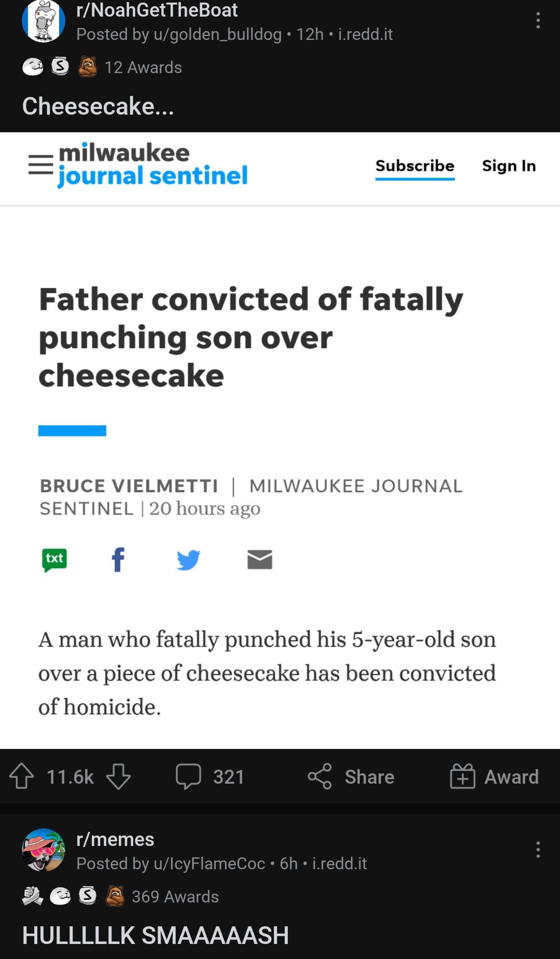Open the r/NoahGetTheBoat subreddit avatar
This screenshot has width=560, height=959.
pyautogui.click(x=44, y=21)
